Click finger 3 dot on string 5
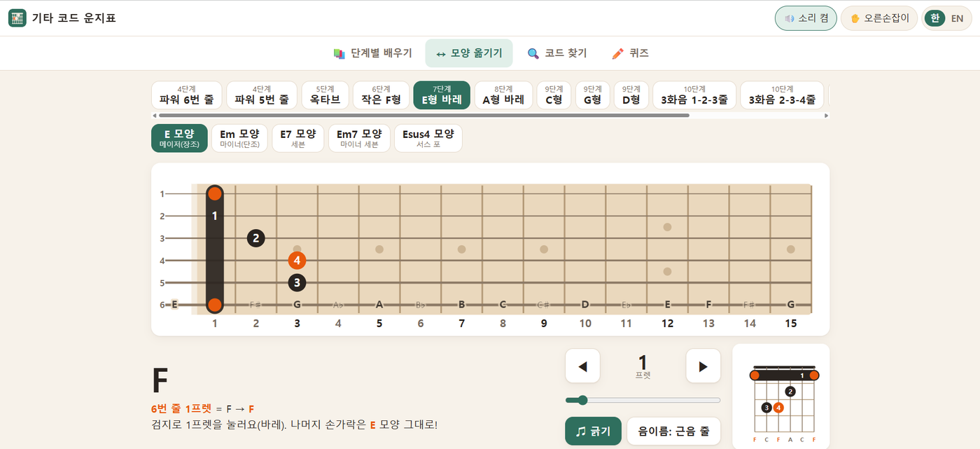Viewport: 980px width, 449px height. tap(297, 283)
